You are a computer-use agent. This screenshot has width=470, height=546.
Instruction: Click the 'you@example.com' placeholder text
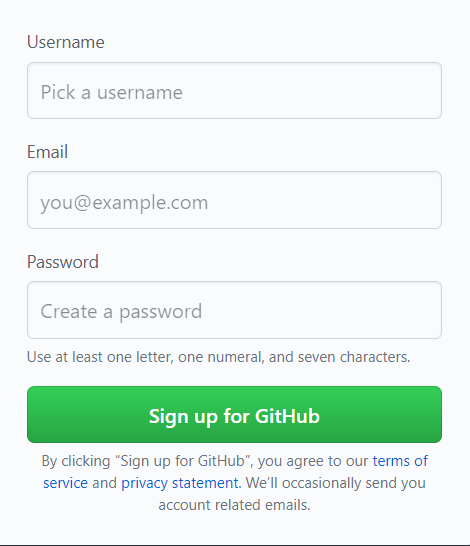[x=124, y=203]
